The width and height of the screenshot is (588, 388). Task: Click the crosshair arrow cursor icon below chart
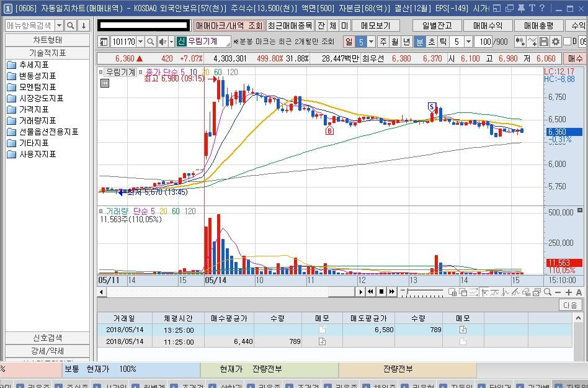coord(484,292)
